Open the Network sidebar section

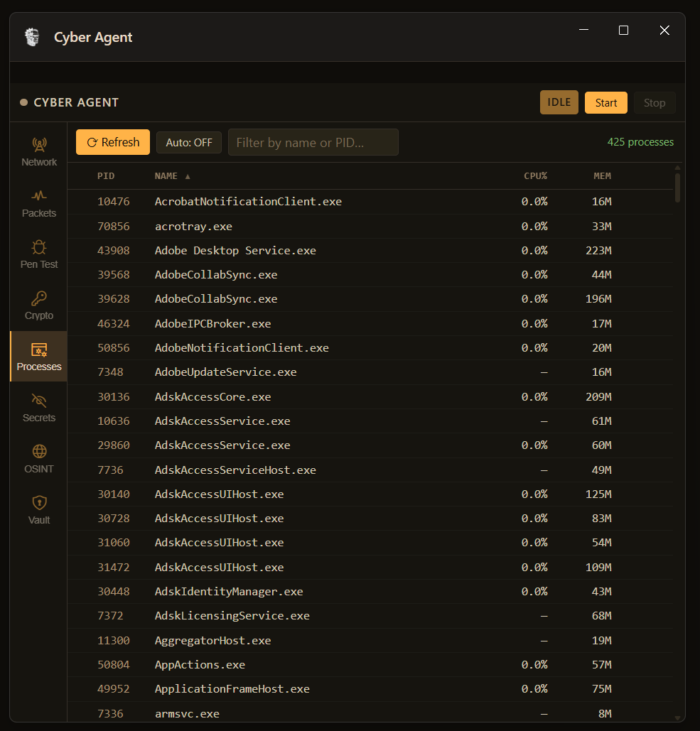pos(38,152)
